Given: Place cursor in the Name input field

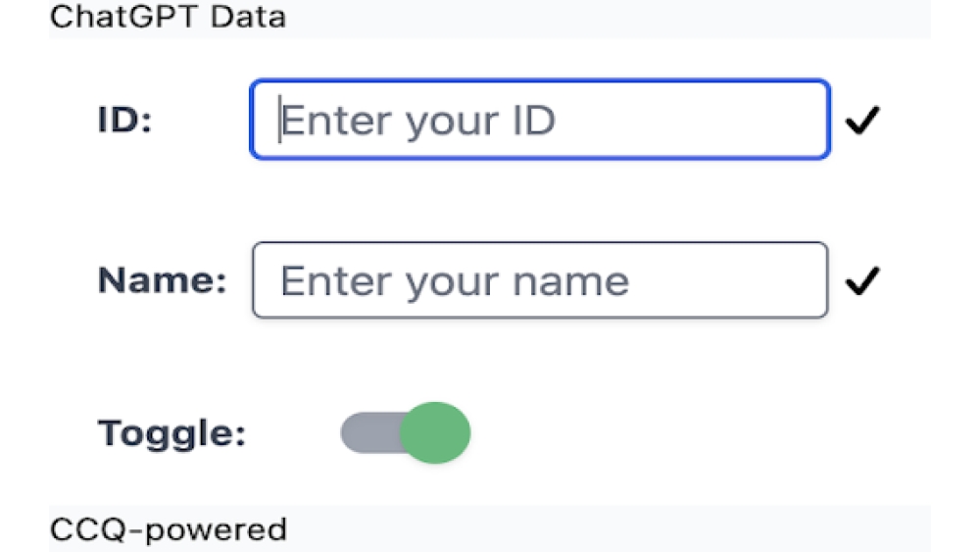Looking at the screenshot, I should point(539,280).
